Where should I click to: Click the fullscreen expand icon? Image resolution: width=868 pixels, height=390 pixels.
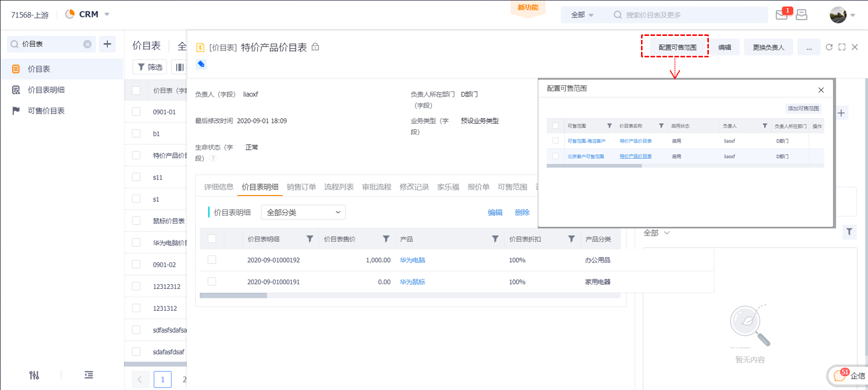[842, 47]
